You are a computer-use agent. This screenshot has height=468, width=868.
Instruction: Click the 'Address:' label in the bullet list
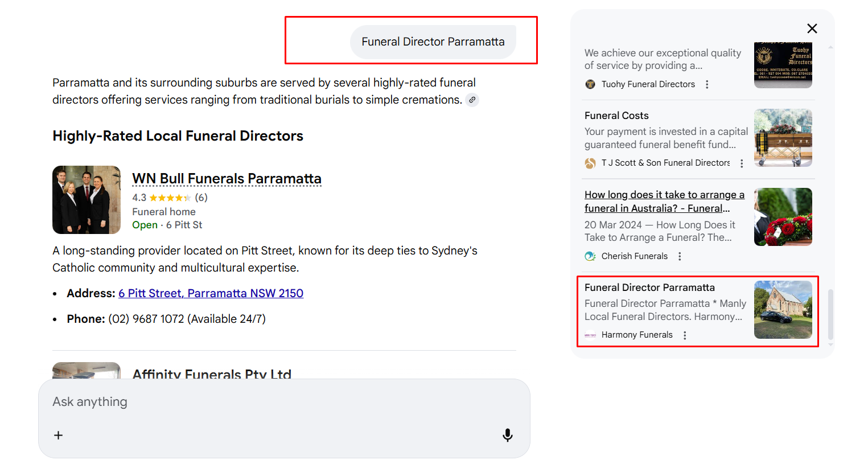pyautogui.click(x=91, y=293)
